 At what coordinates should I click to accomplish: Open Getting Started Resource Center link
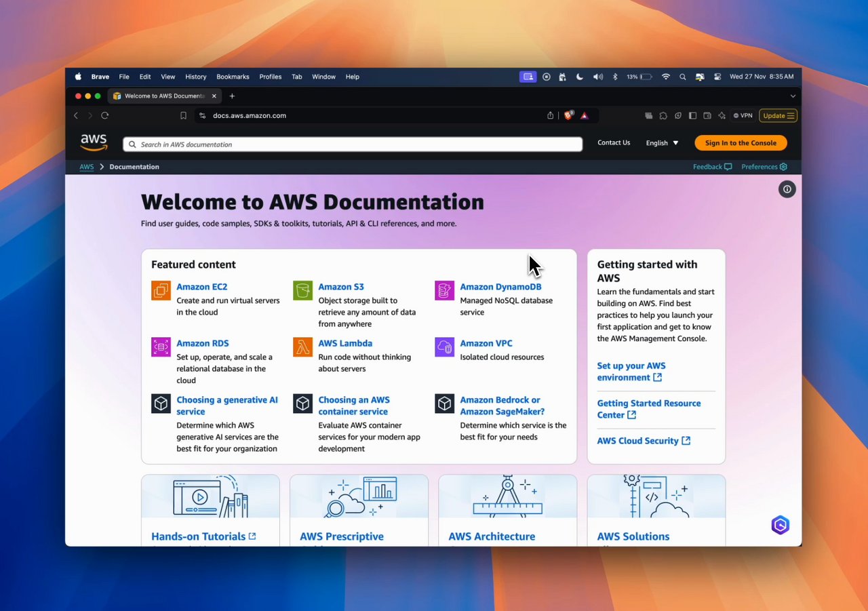pyautogui.click(x=649, y=409)
